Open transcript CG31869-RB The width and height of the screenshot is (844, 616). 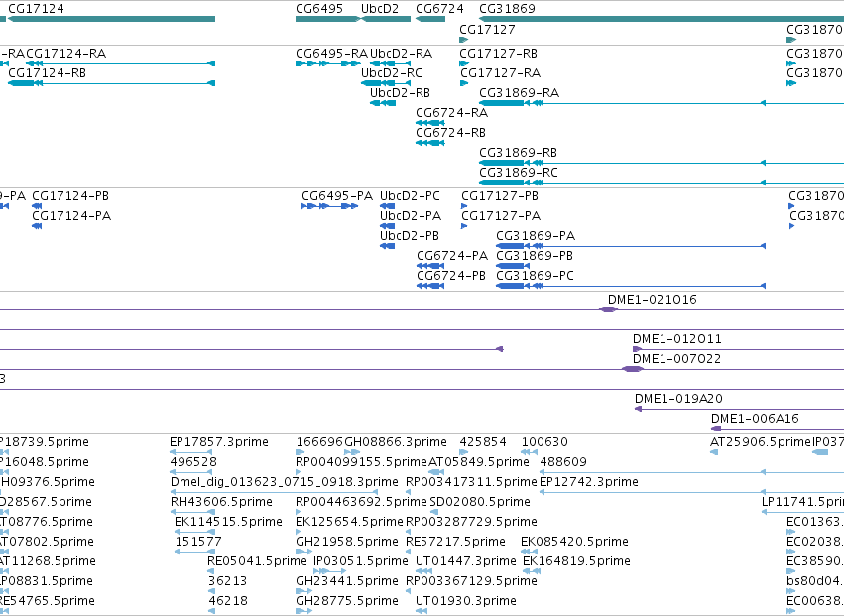[x=519, y=153]
